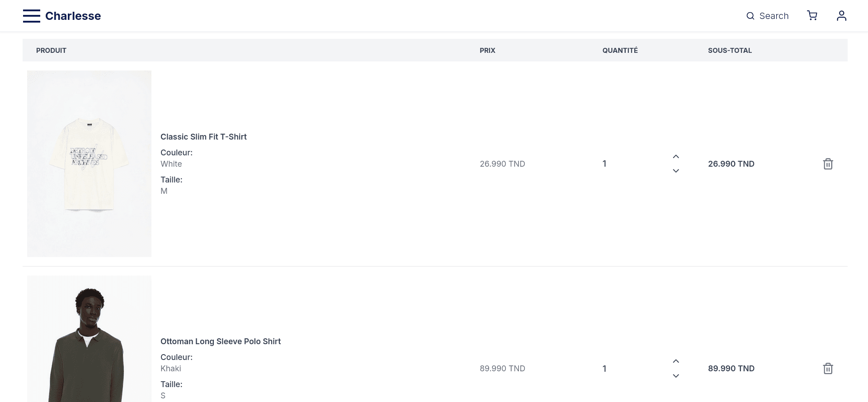Open the hamburger navigation menu

[x=32, y=16]
